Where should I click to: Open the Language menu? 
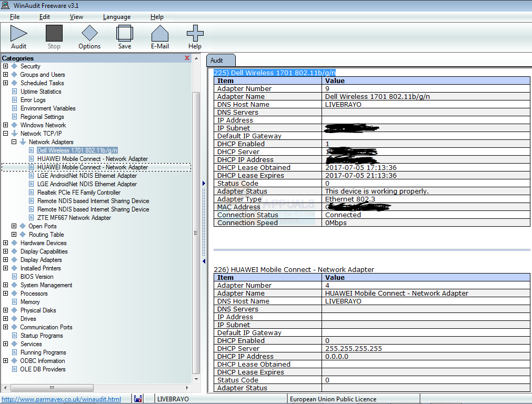tap(117, 16)
